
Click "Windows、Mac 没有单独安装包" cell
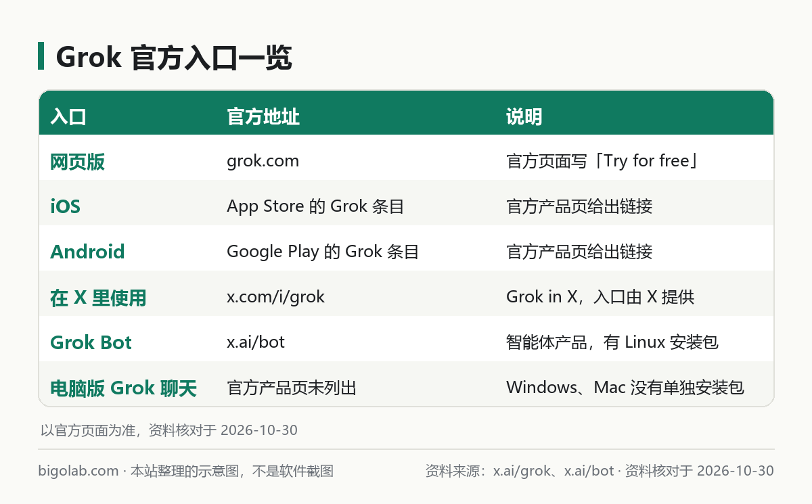click(x=625, y=388)
